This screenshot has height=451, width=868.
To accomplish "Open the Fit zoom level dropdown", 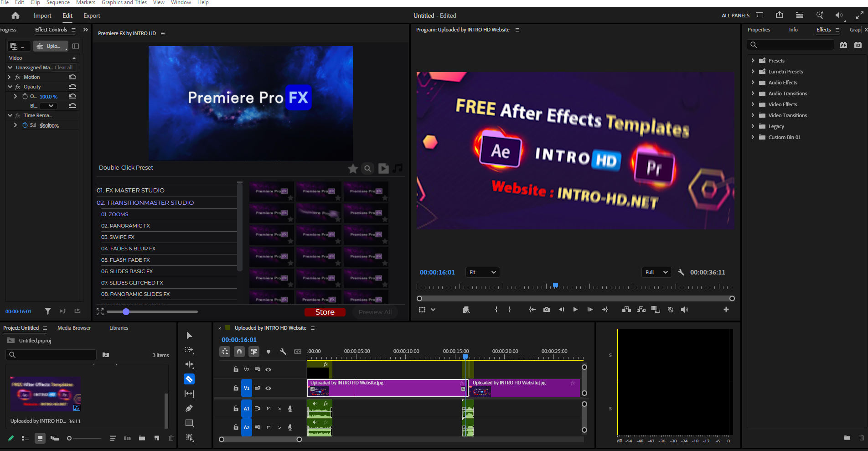I will 482,272.
